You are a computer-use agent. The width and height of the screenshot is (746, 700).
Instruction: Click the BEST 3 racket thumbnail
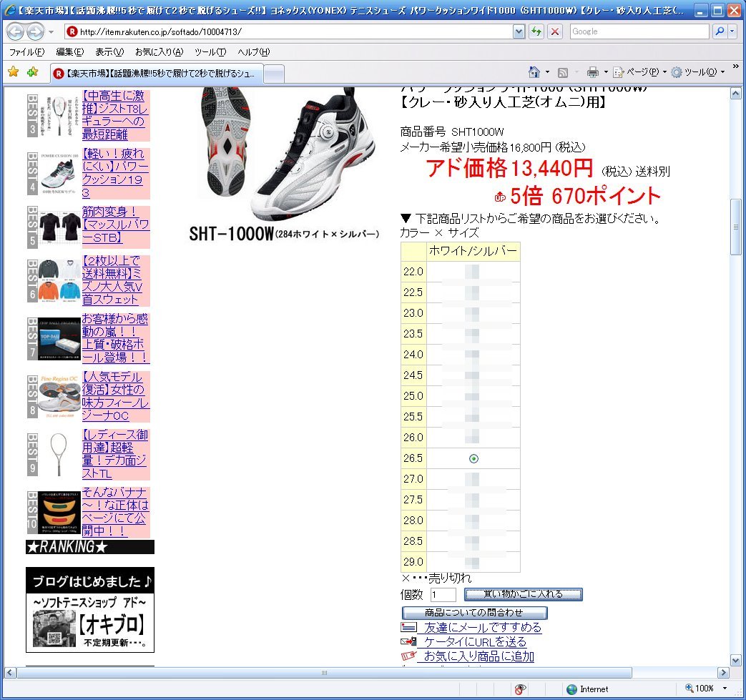click(59, 116)
